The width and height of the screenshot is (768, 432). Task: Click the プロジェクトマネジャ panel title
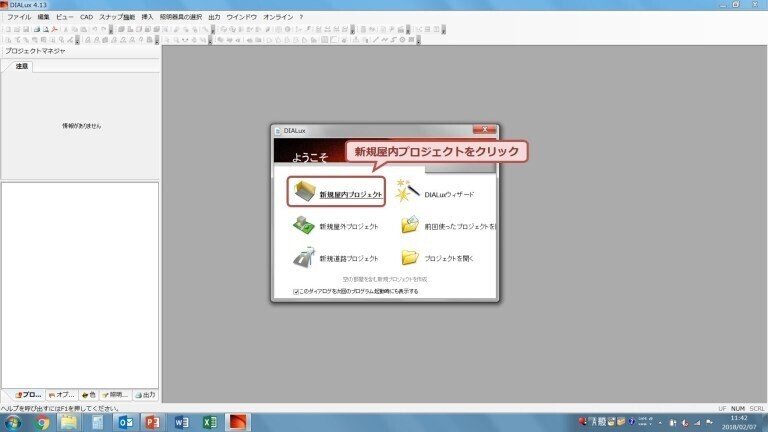(x=35, y=51)
